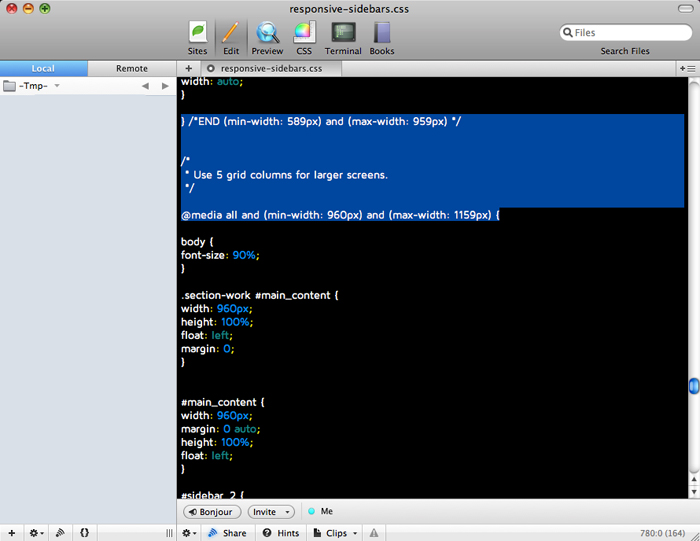This screenshot has height=541, width=700.
Task: Open the Books reference
Action: [382, 38]
